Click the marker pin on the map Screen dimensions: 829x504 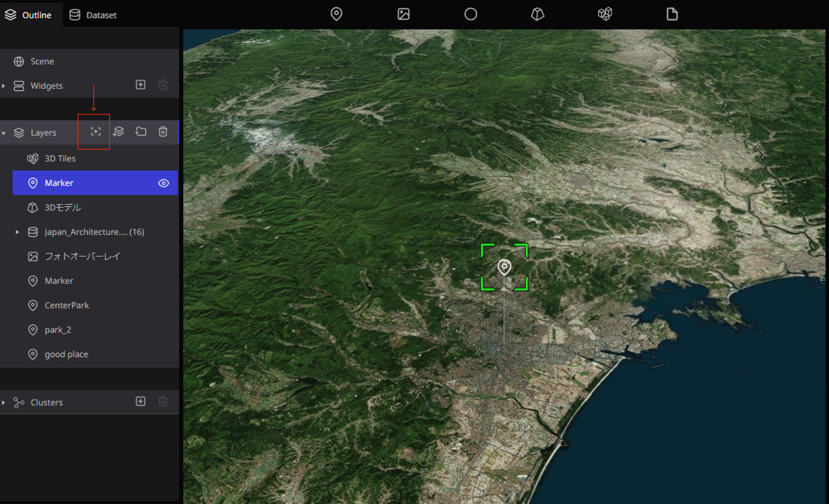point(504,267)
